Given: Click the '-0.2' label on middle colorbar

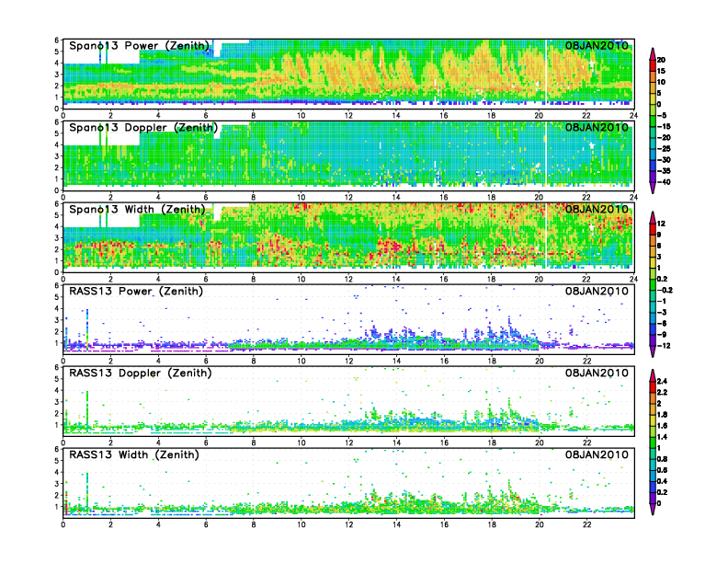Looking at the screenshot, I should tap(665, 291).
